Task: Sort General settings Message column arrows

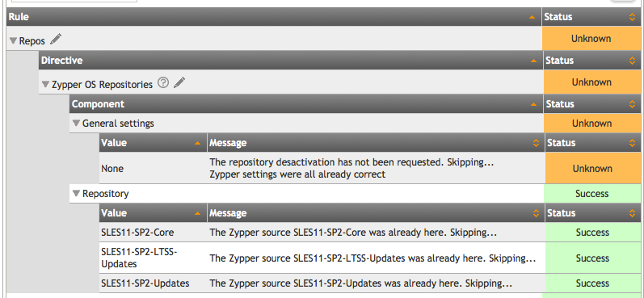Action: (536, 143)
